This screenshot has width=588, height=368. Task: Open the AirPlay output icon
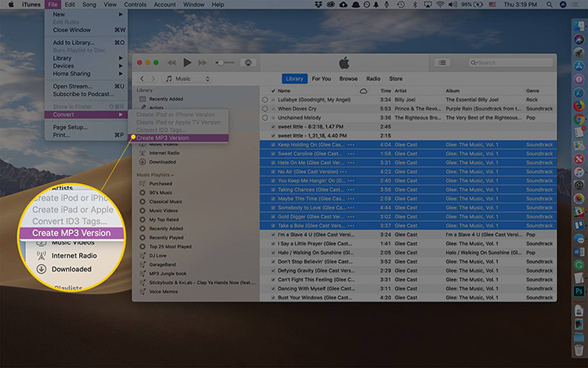point(247,62)
